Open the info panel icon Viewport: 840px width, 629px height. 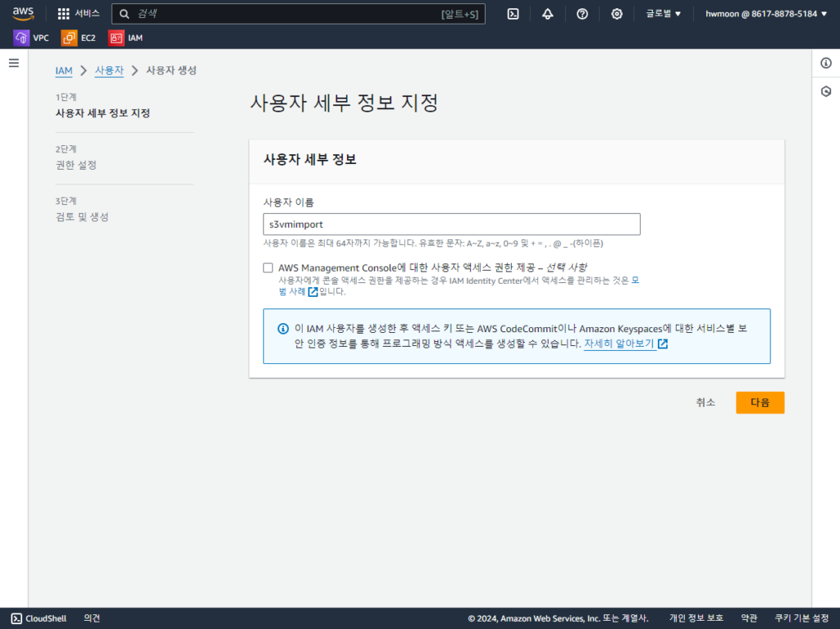coord(826,63)
